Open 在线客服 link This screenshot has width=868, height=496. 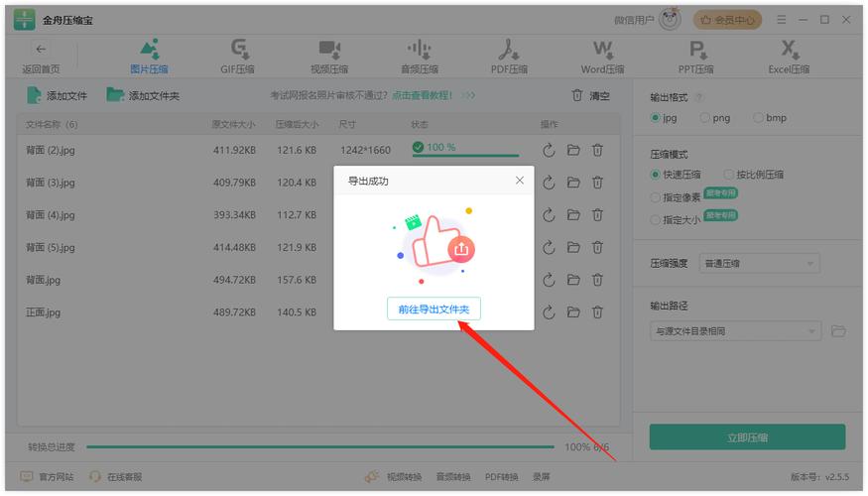116,476
